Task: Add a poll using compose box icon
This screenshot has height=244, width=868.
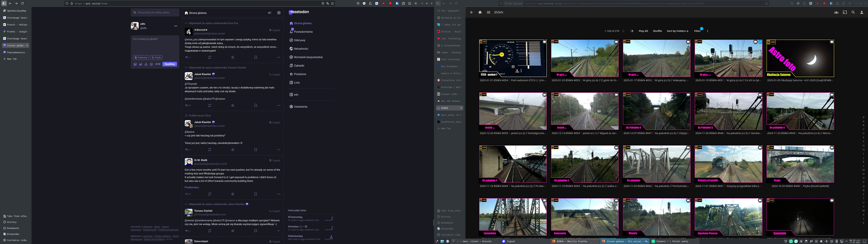Action: (x=141, y=64)
